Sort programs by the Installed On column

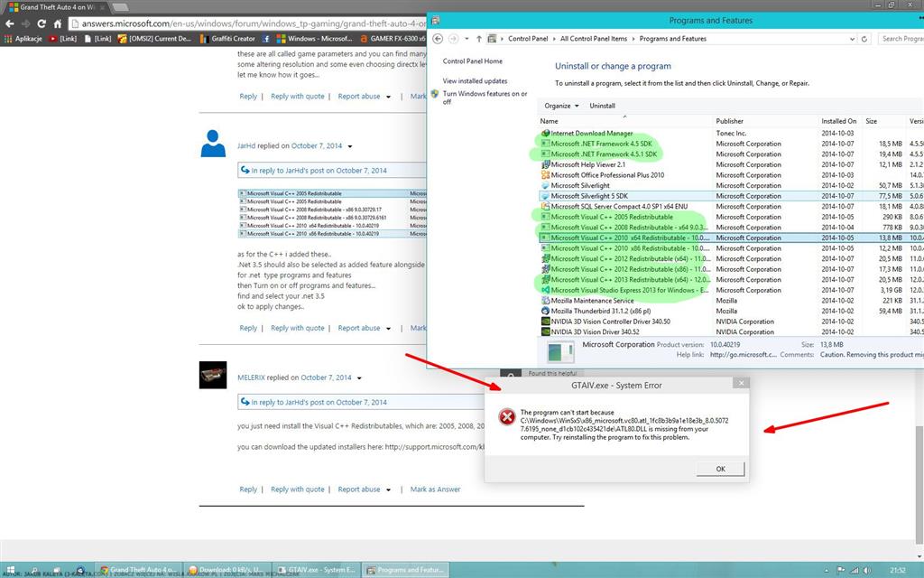[839, 121]
